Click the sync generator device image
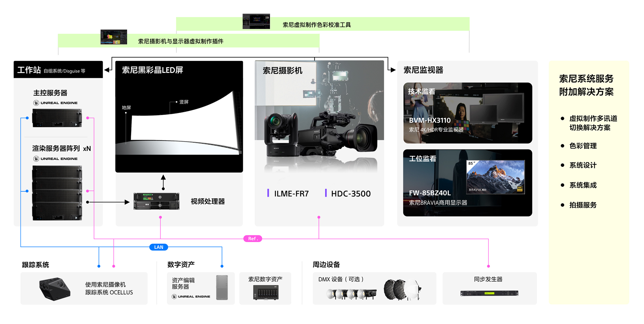644x324 pixels. pyautogui.click(x=489, y=293)
